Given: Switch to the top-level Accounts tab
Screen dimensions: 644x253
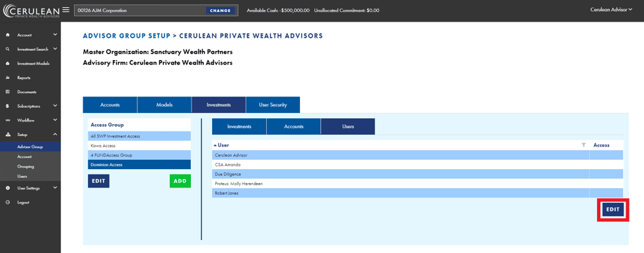Looking at the screenshot, I should pos(110,105).
